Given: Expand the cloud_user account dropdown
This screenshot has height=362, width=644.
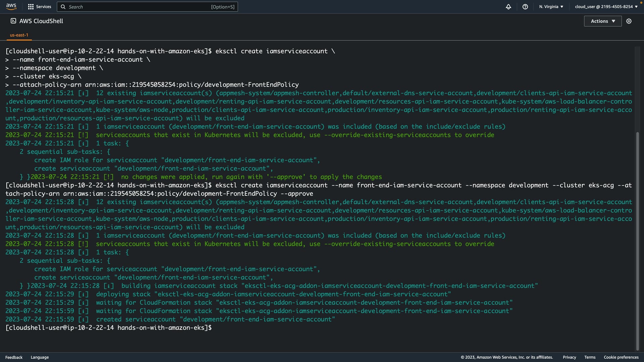Looking at the screenshot, I should point(606,7).
